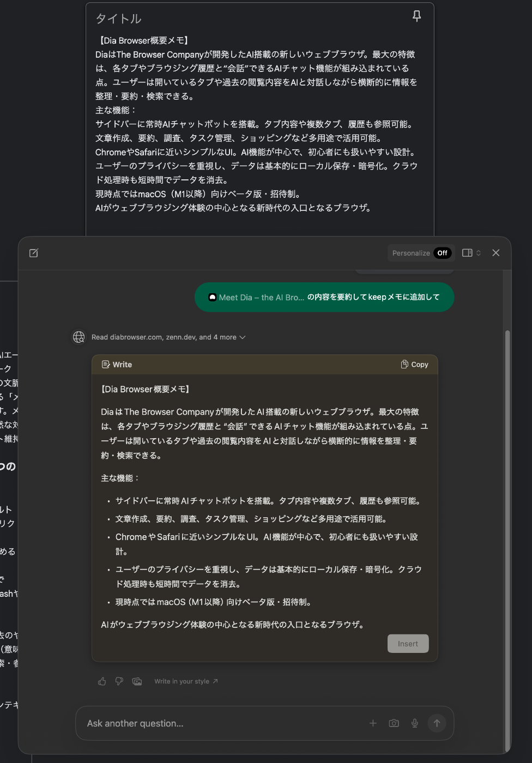Image resolution: width=532 pixels, height=763 pixels.
Task: Expand the 'Read diabrowser.com, zenn.dev' sources list
Action: pos(168,337)
